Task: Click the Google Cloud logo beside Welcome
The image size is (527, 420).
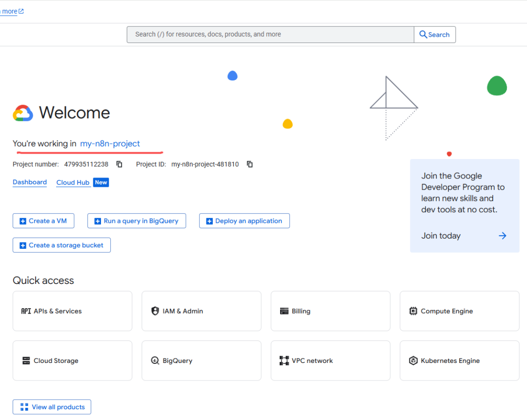Action: (23, 113)
